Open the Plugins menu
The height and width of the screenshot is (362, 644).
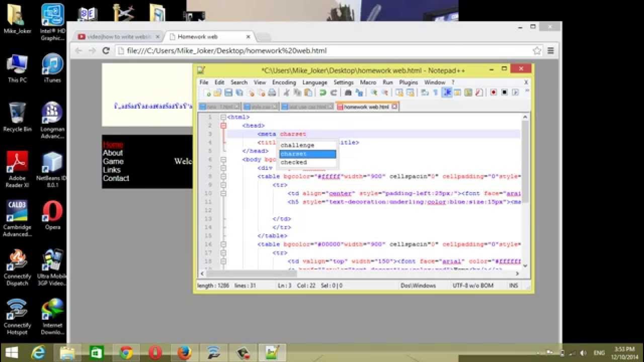pyautogui.click(x=409, y=82)
